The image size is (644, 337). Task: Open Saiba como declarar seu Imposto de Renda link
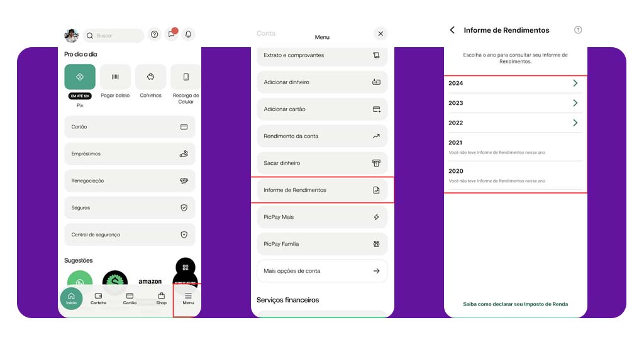coord(516,304)
